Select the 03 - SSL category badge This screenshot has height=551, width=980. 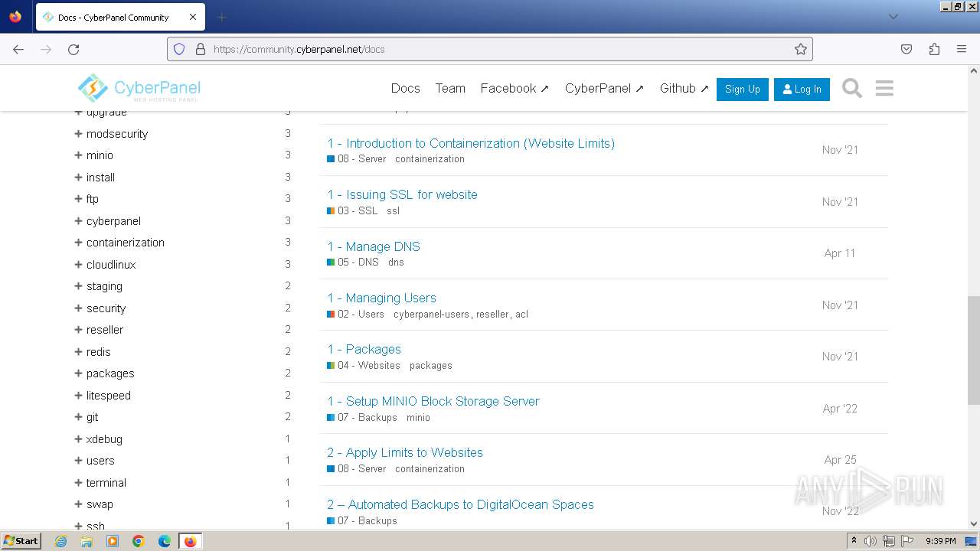tap(352, 210)
